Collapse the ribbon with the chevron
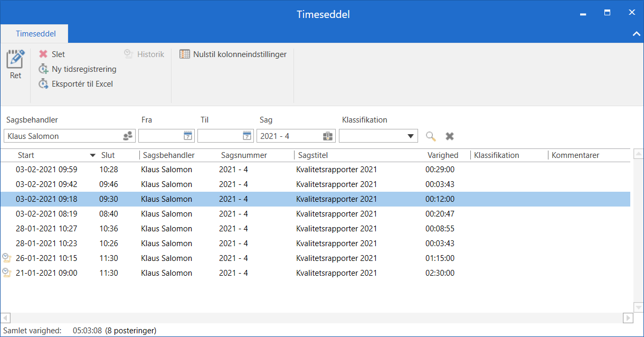The height and width of the screenshot is (337, 644). [x=636, y=34]
